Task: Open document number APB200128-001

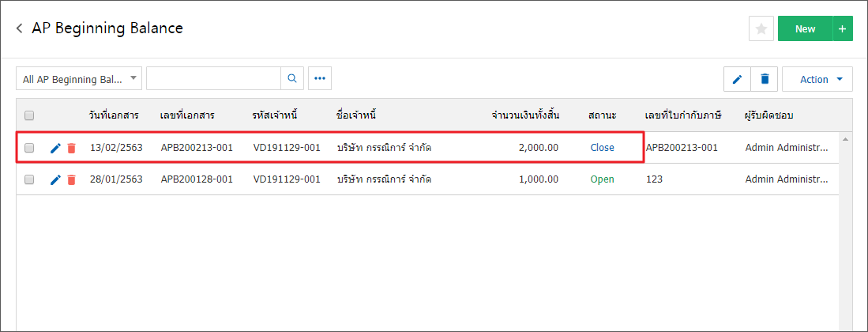Action: tap(197, 179)
